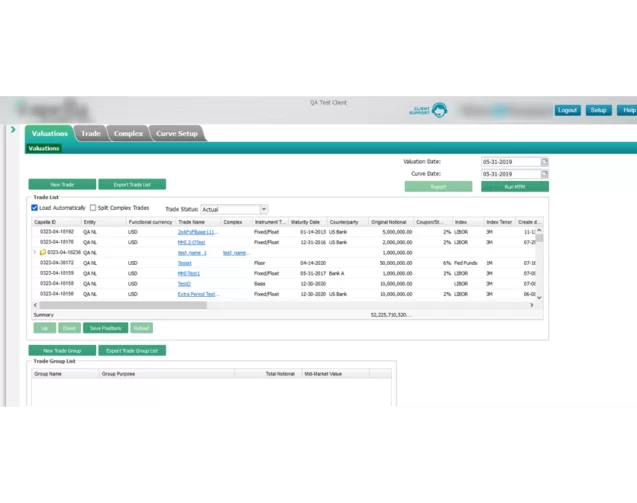
Task: Expand the left sidebar chevron
Action: point(13,129)
